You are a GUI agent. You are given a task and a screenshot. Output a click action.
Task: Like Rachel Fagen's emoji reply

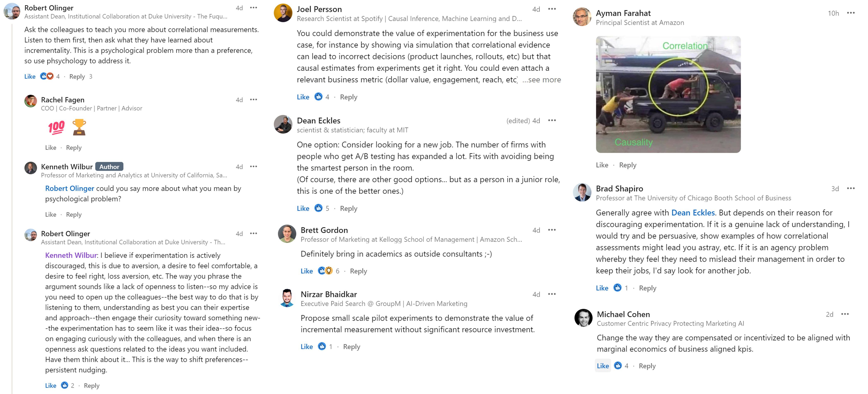point(51,147)
